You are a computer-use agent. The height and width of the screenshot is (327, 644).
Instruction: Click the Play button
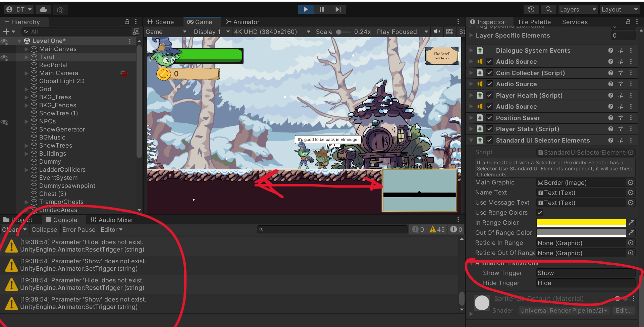(x=306, y=9)
